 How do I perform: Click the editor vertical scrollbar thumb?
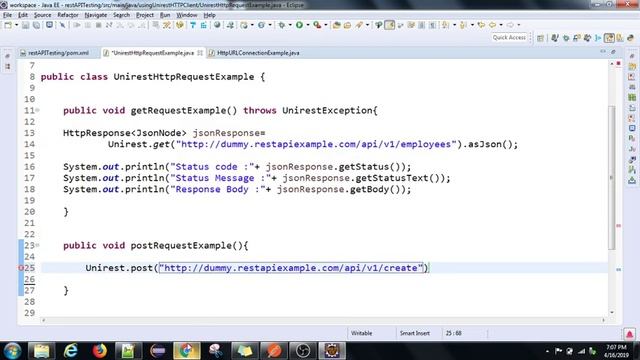[611, 178]
